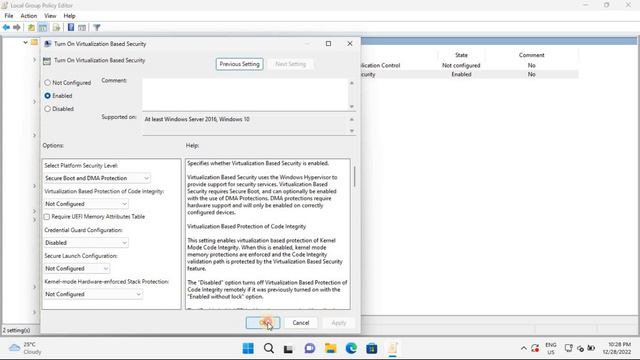Image resolution: width=640 pixels, height=360 pixels.
Task: Open the View menu
Action: [x=50, y=16]
